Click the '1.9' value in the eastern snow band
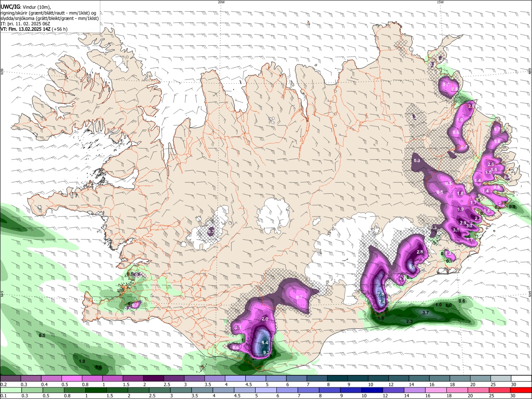The image size is (532, 399). click(461, 209)
